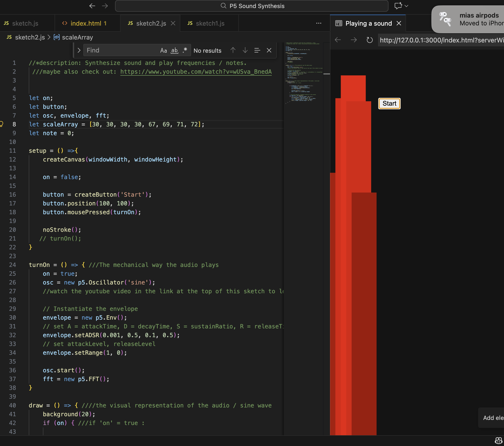
Task: Open the YouTube link in comment
Action: 196,71
